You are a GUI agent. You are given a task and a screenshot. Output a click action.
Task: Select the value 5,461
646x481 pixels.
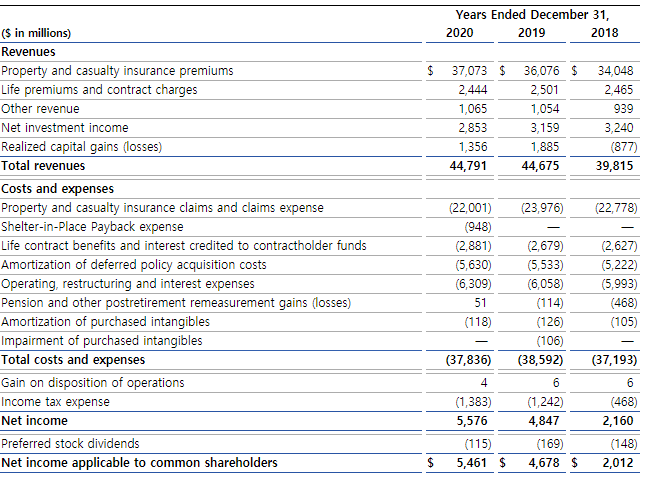coord(472,462)
